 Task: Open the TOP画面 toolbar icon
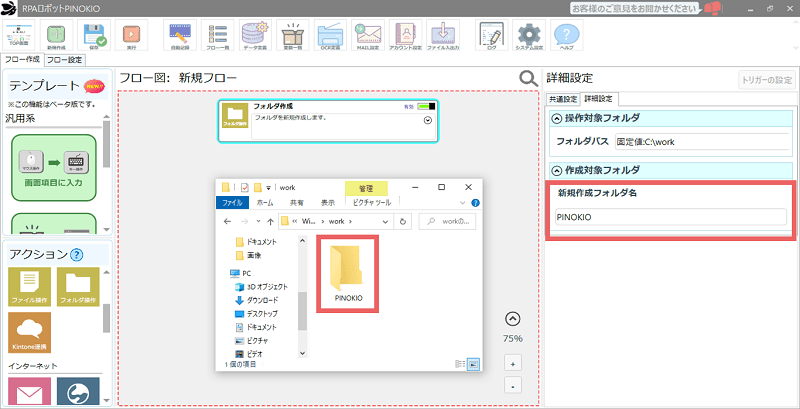[x=18, y=35]
